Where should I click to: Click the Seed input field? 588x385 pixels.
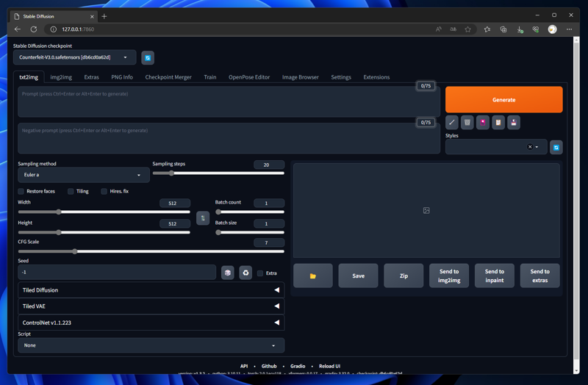(x=117, y=273)
